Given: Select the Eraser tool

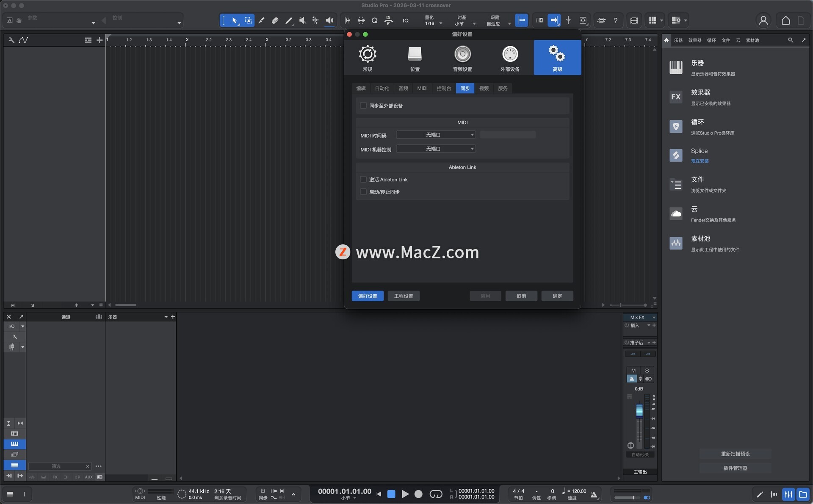Looking at the screenshot, I should [275, 20].
